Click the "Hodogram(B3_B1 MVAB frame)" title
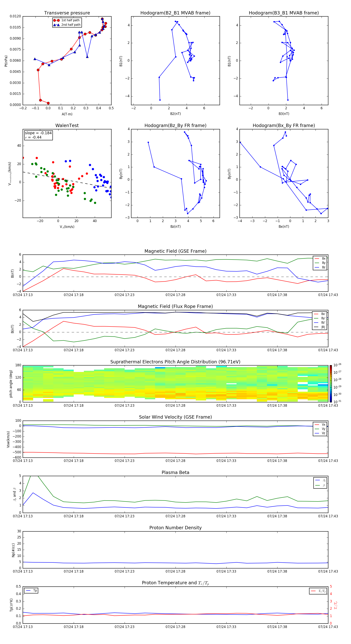Viewport: 351px width, 644px height. coord(284,13)
